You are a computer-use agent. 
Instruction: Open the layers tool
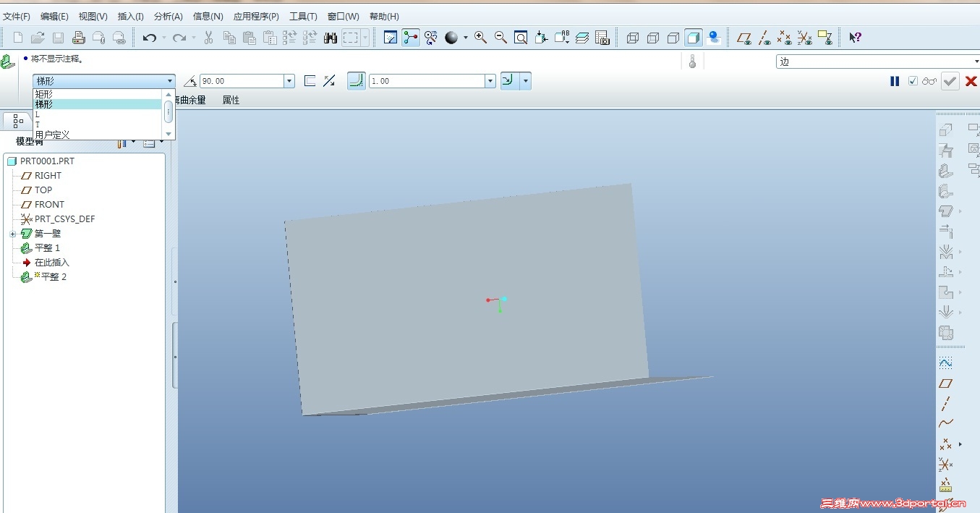coord(582,38)
